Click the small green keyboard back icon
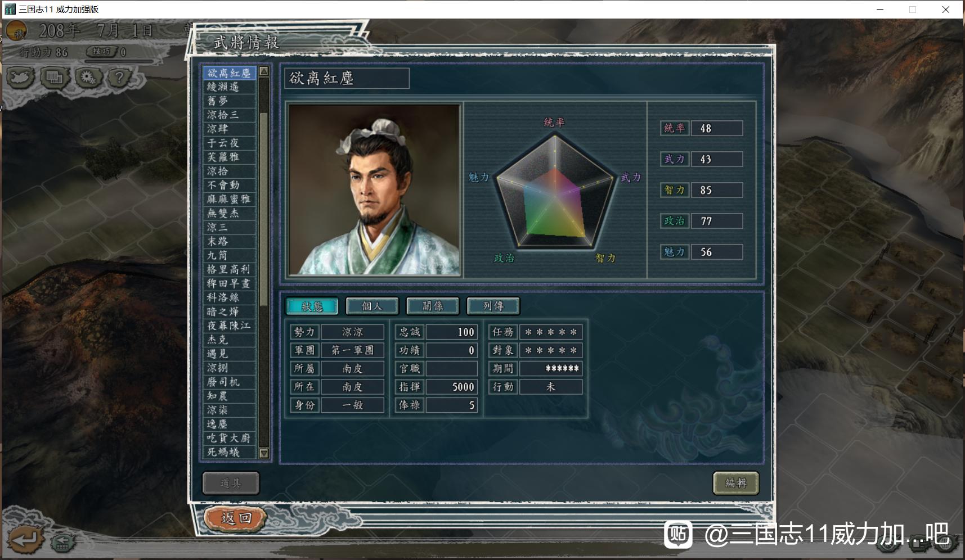Viewport: 965px width, 560px height. (62, 543)
